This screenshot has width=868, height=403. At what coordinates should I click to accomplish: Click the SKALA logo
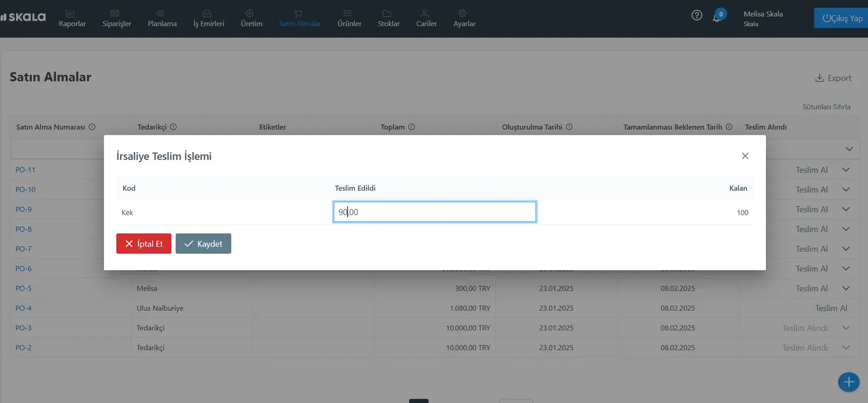coord(23,17)
